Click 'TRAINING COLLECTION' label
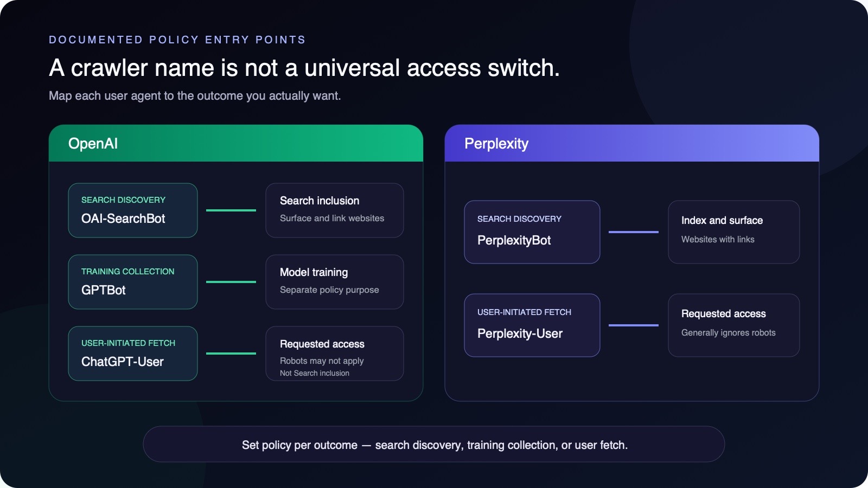Viewport: 868px width, 488px height. (128, 271)
